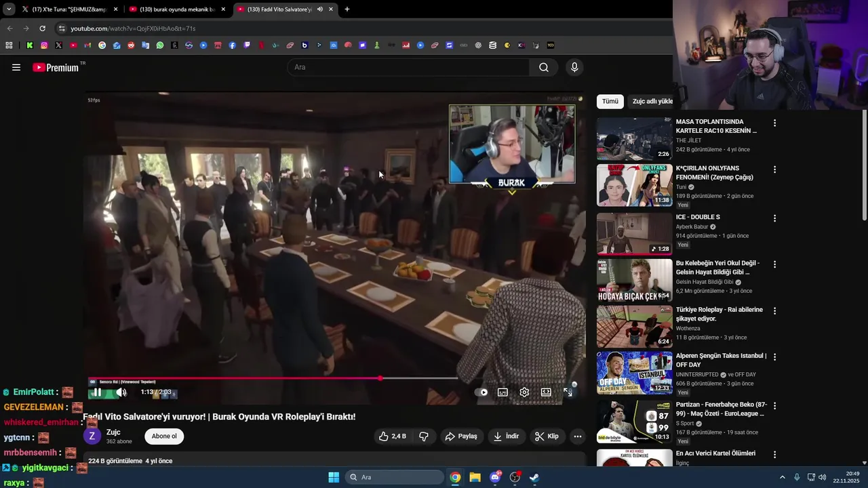Open a new browser tab
This screenshot has height=488, width=868.
347,9
